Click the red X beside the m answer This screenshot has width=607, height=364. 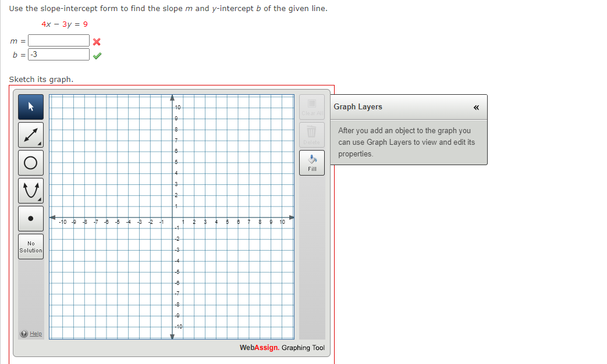(96, 41)
